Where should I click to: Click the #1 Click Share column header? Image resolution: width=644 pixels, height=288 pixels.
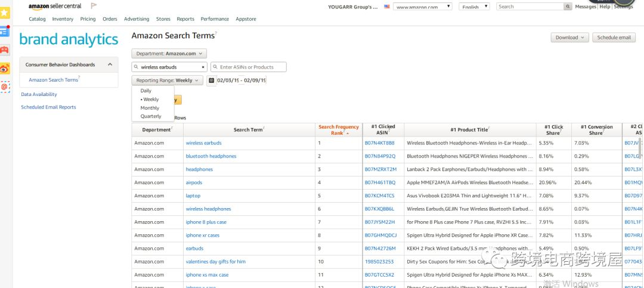pos(553,130)
